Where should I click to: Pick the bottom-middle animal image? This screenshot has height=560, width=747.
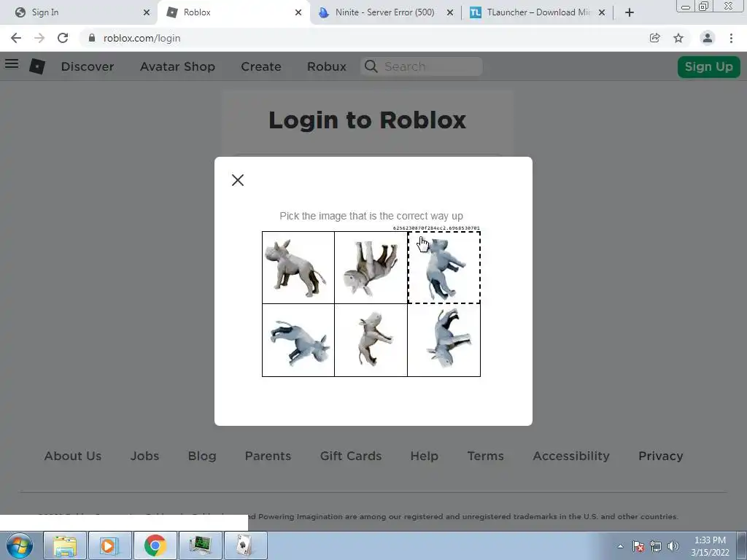click(371, 340)
